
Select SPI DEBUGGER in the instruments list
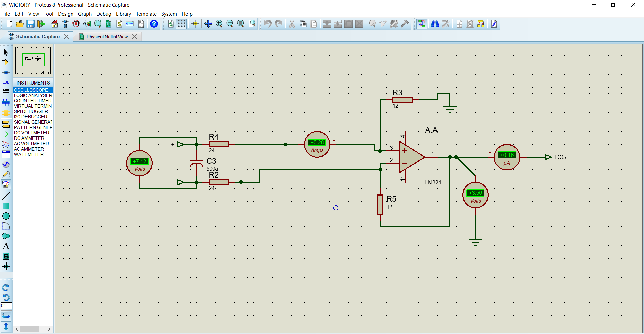33,111
